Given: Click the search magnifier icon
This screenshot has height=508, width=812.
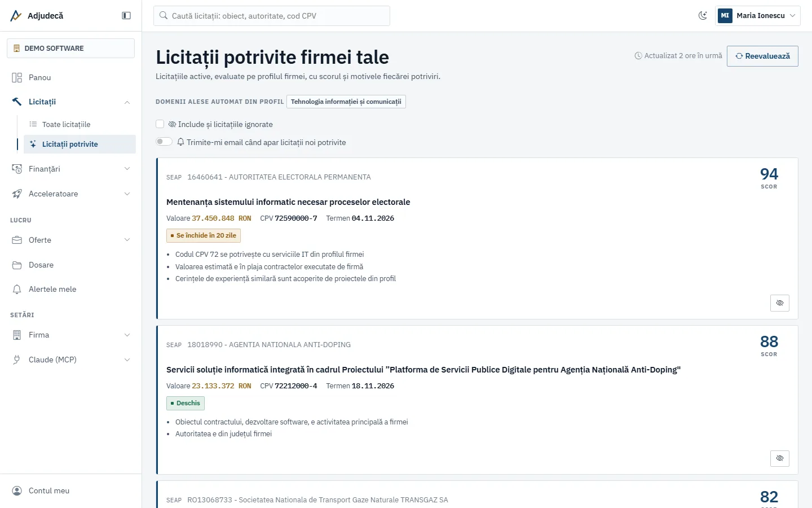Looking at the screenshot, I should tap(164, 16).
